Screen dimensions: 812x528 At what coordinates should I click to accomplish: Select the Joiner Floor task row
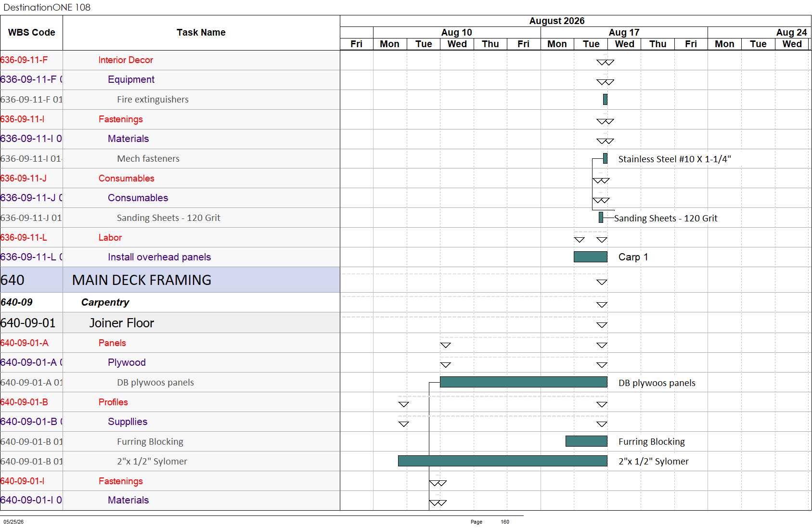tap(170, 323)
